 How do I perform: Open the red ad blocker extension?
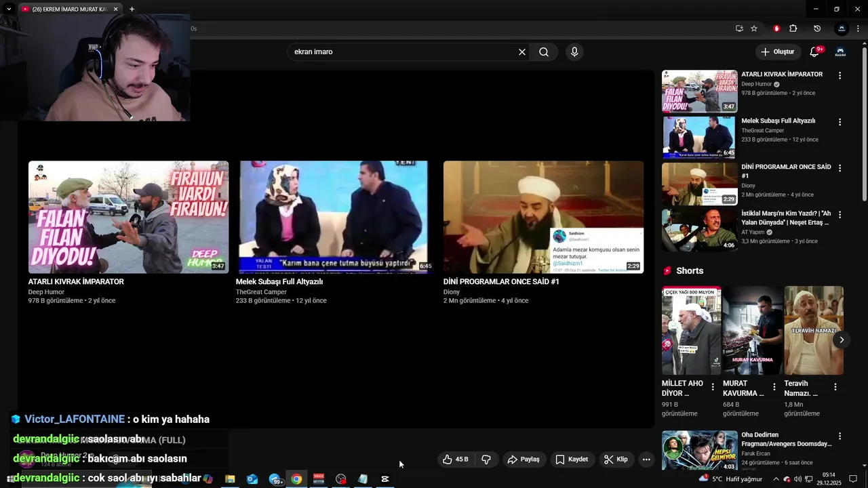pyautogui.click(x=776, y=28)
